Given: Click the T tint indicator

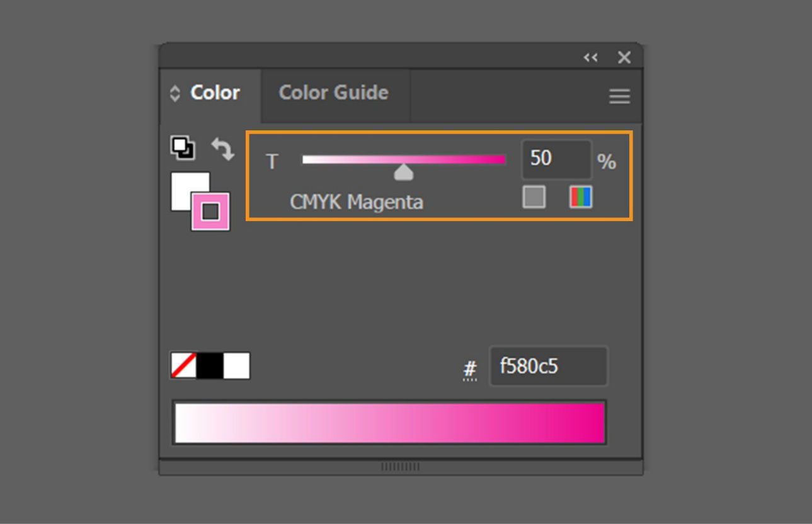Looking at the screenshot, I should (x=272, y=162).
